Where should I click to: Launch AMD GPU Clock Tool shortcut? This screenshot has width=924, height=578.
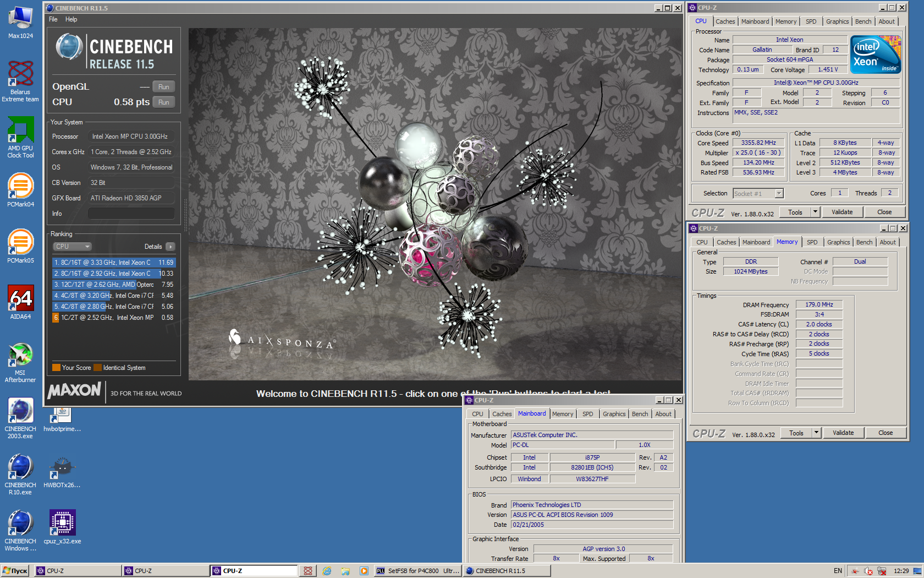(20, 138)
